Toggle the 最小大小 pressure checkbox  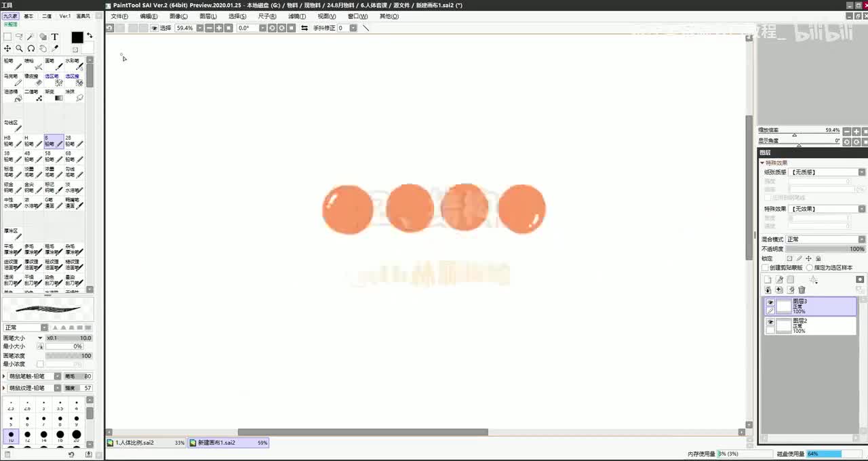click(x=40, y=346)
